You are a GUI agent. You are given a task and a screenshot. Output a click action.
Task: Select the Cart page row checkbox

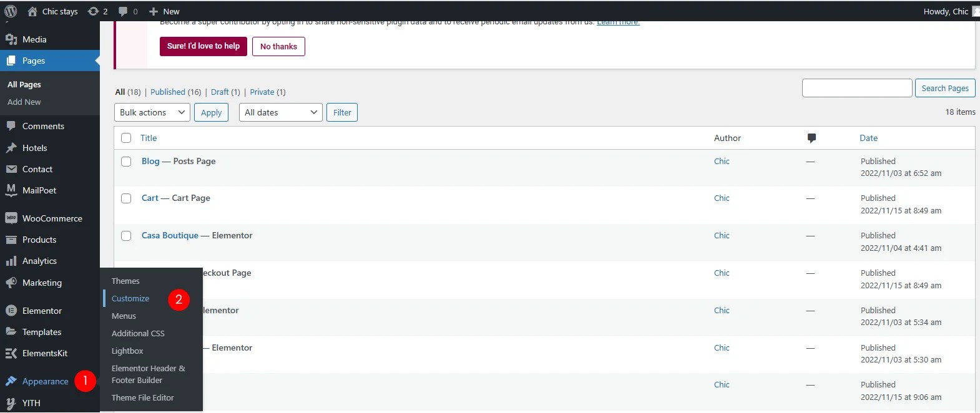(x=126, y=198)
